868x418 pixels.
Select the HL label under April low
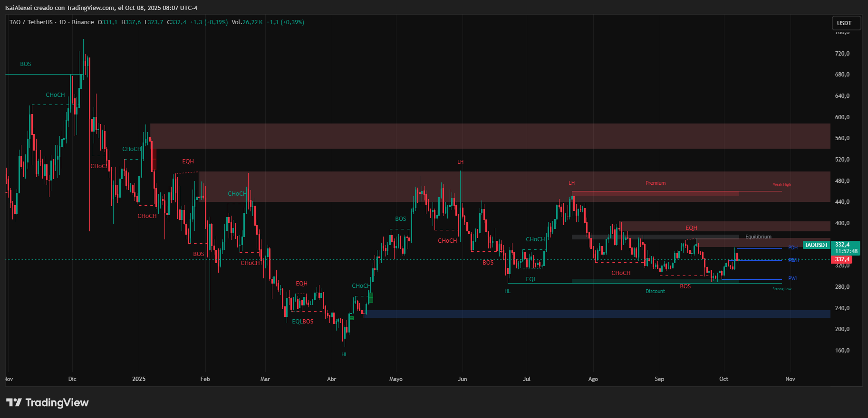[344, 355]
